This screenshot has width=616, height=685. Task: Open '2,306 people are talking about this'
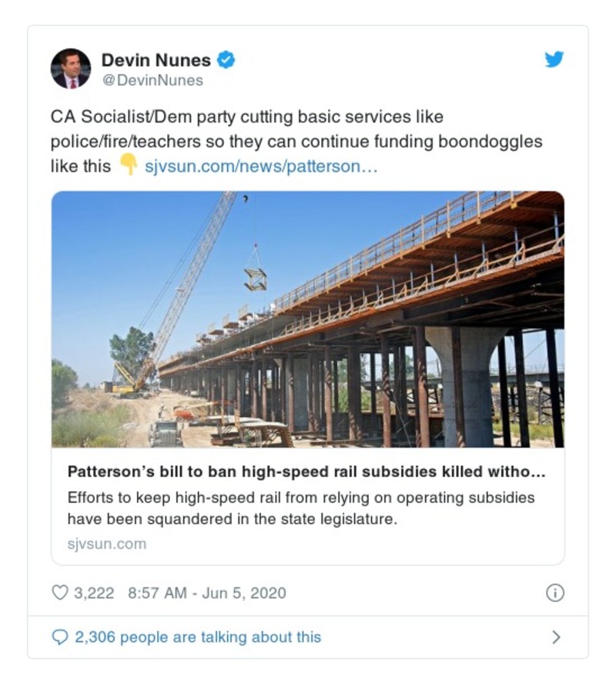pyautogui.click(x=198, y=637)
